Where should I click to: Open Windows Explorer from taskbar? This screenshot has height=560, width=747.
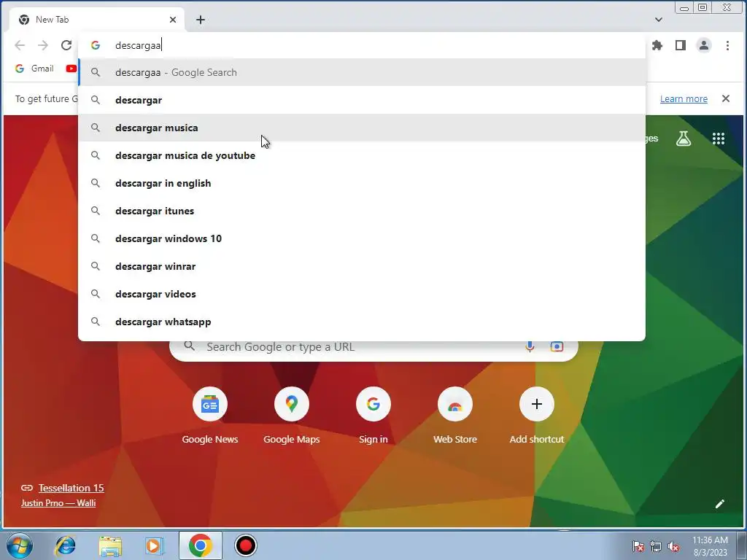pyautogui.click(x=110, y=545)
